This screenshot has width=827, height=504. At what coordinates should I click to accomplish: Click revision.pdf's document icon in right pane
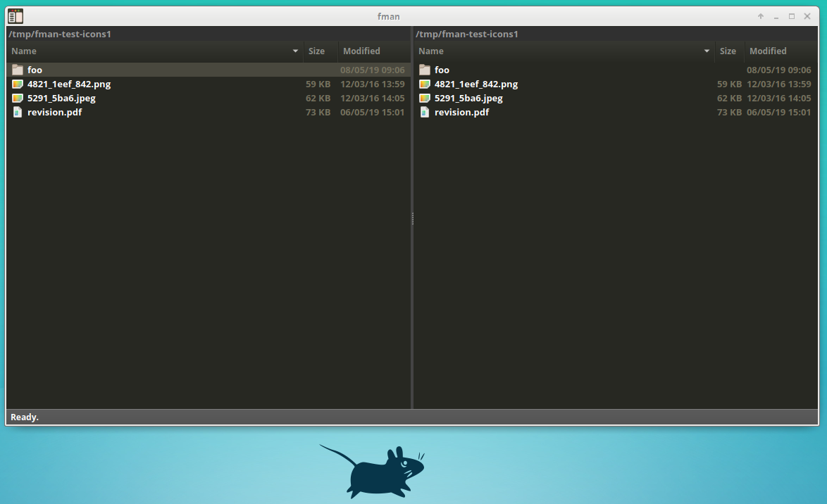424,112
